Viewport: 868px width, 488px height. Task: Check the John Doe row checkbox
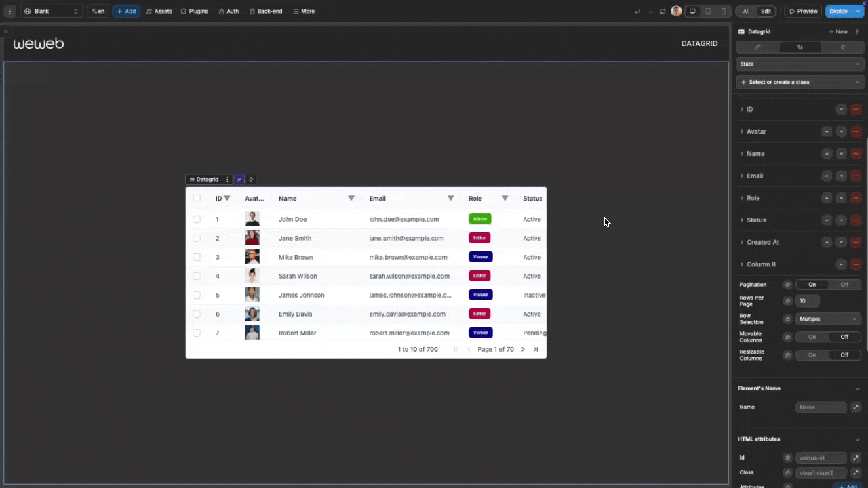[197, 219]
